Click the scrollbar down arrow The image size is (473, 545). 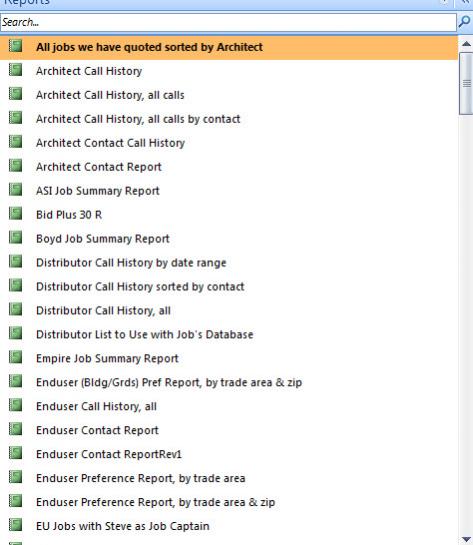pos(466,539)
